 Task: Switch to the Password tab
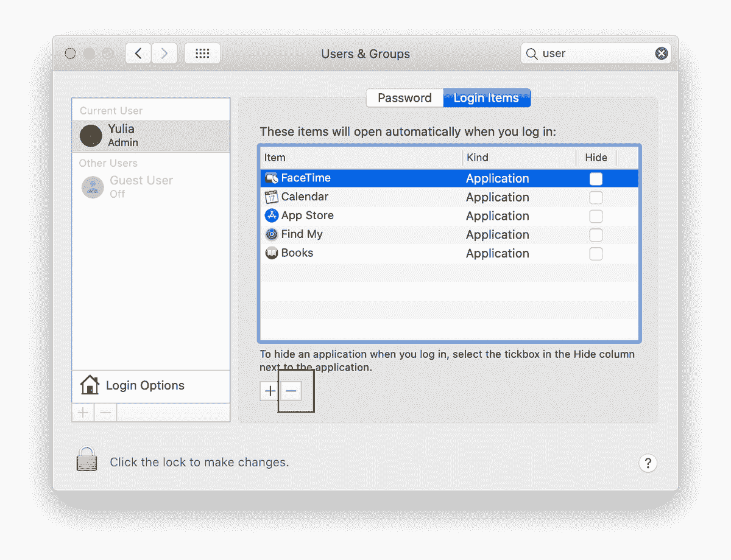404,97
